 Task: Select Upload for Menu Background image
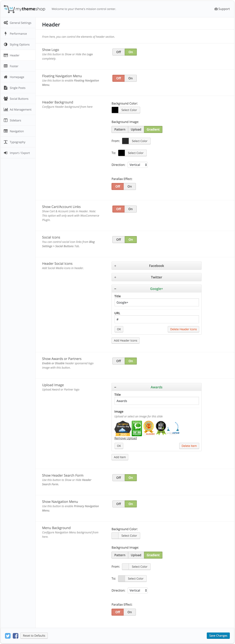136,555
